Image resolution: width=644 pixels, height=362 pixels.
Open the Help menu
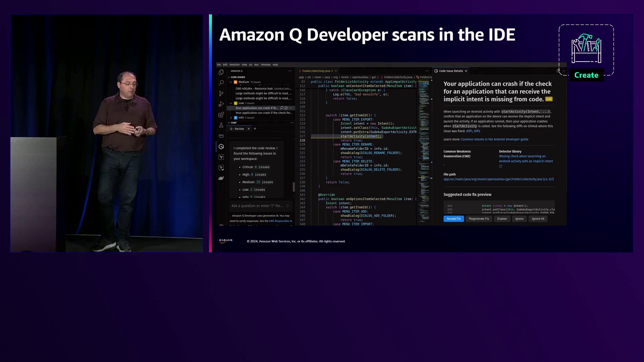[x=275, y=65]
